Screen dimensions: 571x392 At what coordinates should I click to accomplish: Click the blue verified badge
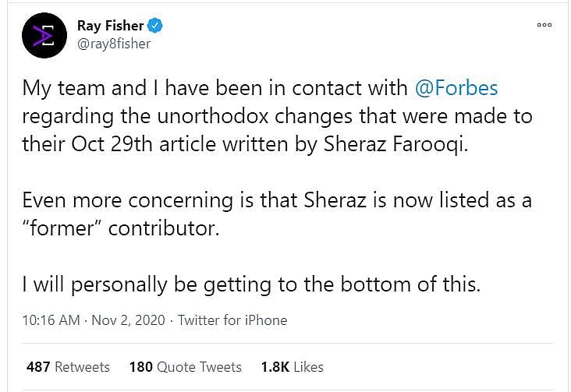tap(155, 26)
